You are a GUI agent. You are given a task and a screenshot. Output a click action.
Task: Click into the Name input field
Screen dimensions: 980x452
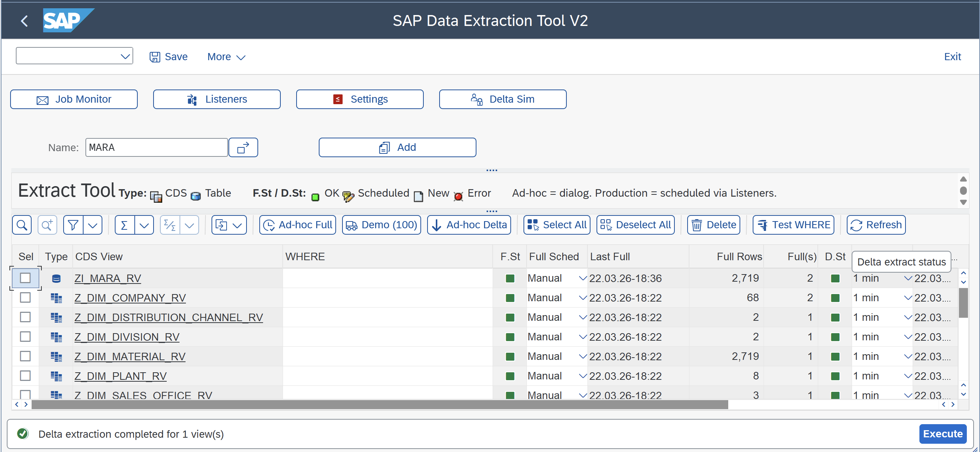point(156,147)
